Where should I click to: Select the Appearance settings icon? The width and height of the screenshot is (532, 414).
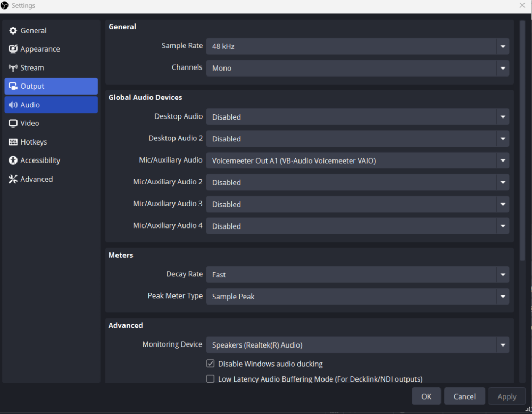coord(13,49)
